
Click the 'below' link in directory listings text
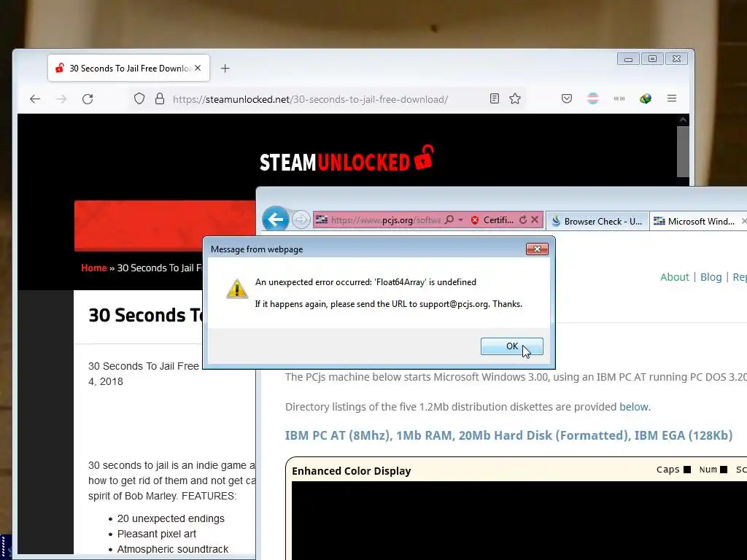[x=634, y=407]
